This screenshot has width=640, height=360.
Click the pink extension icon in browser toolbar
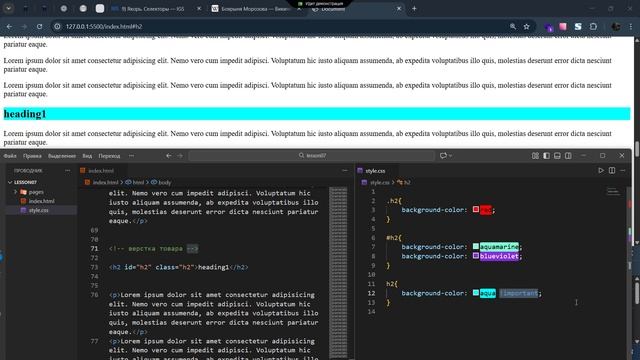point(563,27)
